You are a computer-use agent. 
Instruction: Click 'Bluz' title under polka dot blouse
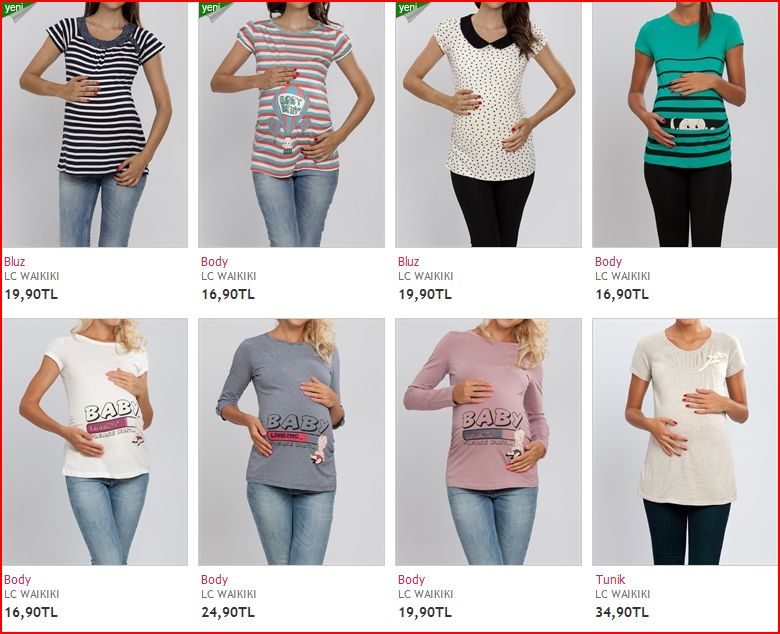(x=408, y=262)
